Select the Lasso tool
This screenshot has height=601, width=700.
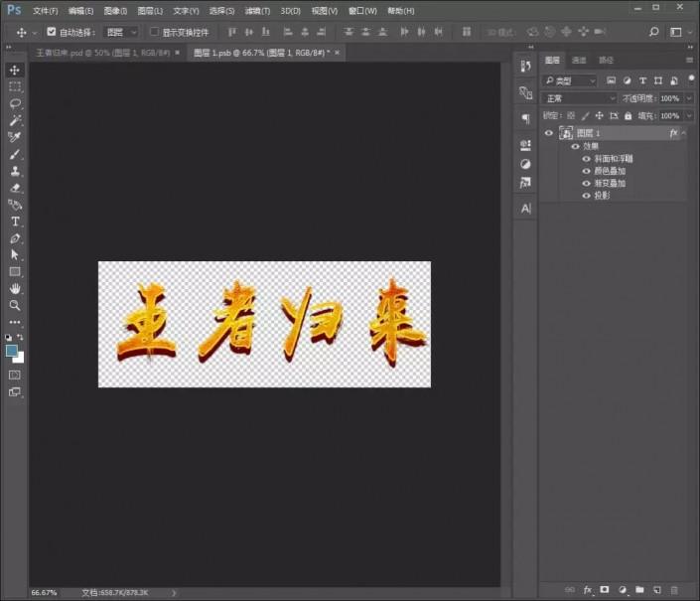[15, 103]
